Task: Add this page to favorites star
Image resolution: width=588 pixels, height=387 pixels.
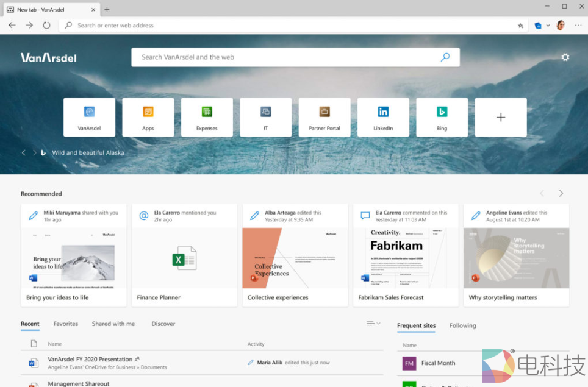Action: click(520, 26)
